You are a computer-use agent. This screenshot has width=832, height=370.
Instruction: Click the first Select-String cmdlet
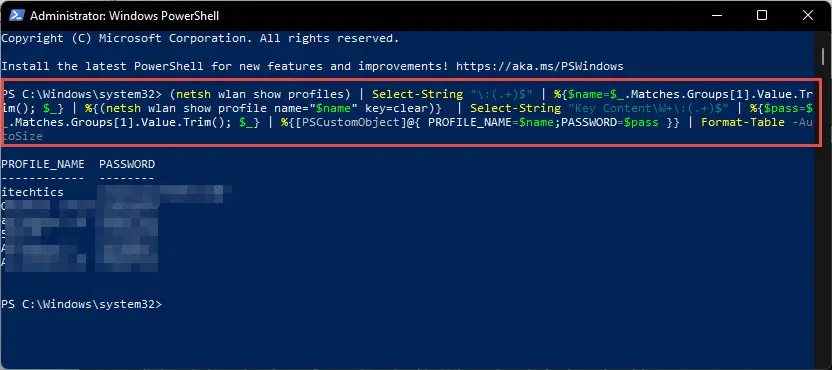pos(417,94)
